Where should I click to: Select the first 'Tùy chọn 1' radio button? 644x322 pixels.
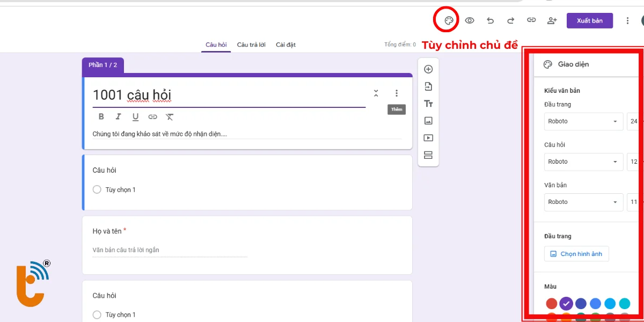(97, 189)
